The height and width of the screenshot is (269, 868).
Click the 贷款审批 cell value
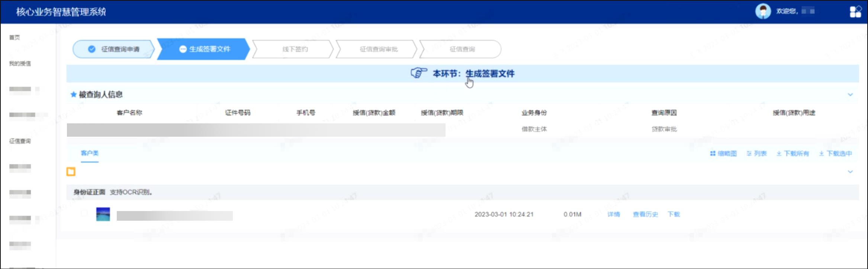click(664, 129)
